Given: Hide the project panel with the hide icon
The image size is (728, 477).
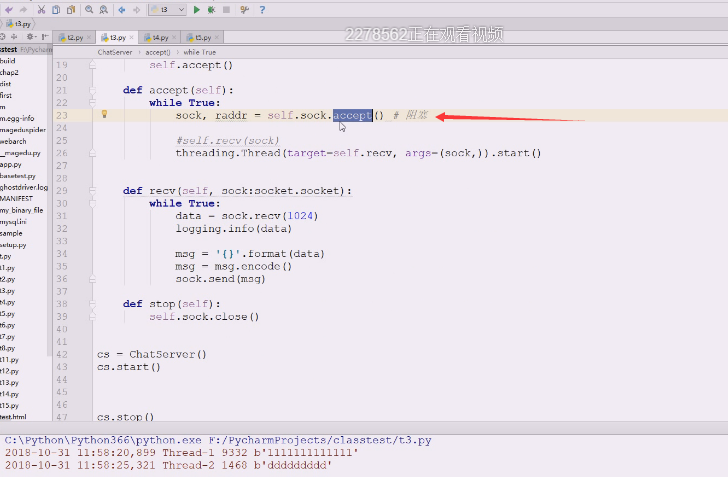Looking at the screenshot, I should coord(45,37).
